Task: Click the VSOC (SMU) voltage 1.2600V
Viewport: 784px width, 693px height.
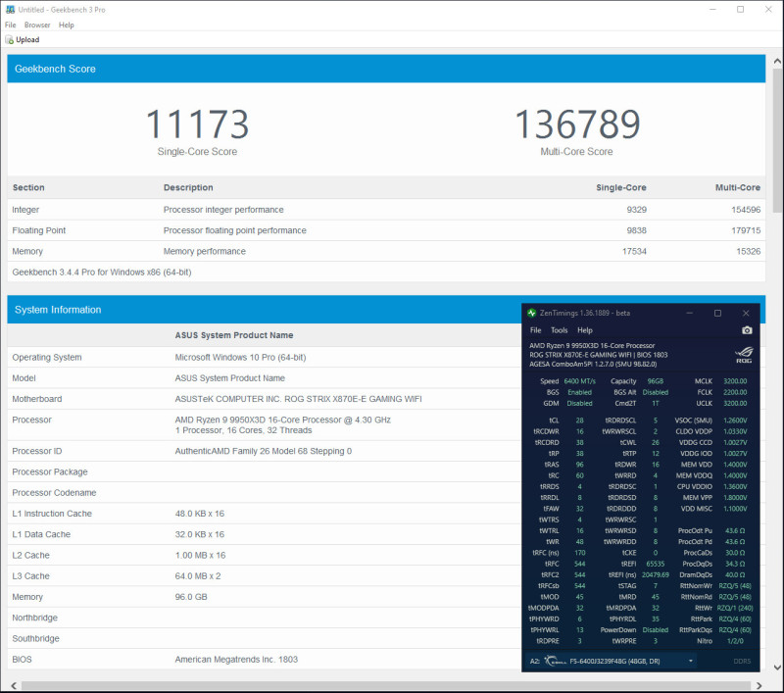Action: tap(735, 420)
